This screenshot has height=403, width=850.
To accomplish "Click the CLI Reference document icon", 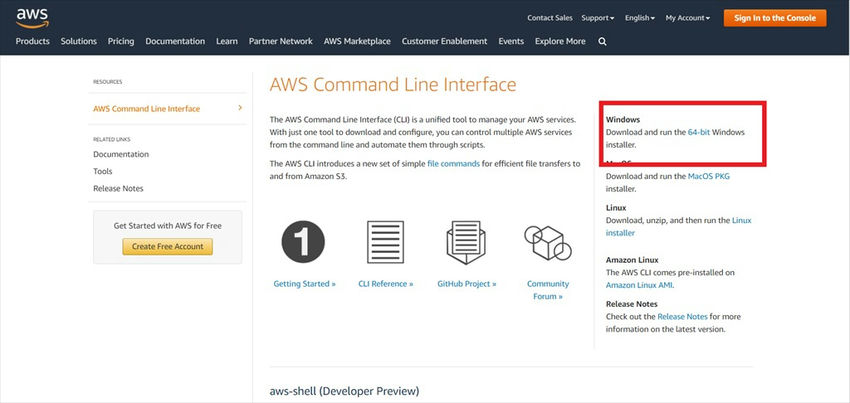I will pyautogui.click(x=385, y=242).
